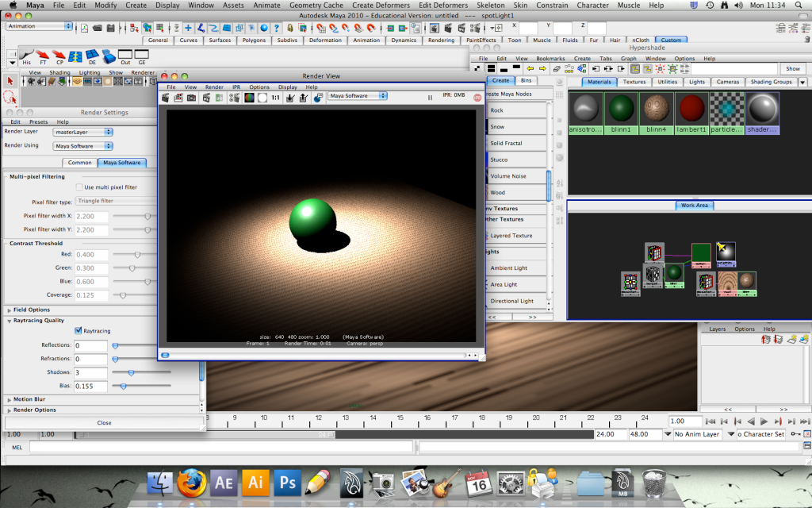
Task: Adjust the Shadows slider in Raytracing Quality
Action: 131,373
